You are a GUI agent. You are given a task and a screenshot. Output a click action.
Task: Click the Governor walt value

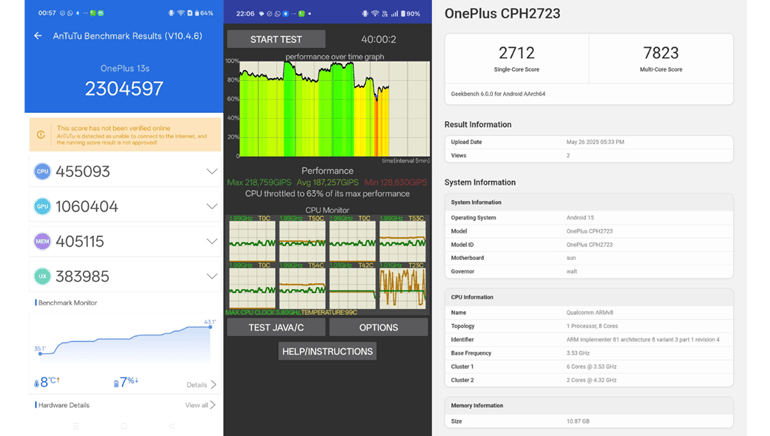(572, 272)
